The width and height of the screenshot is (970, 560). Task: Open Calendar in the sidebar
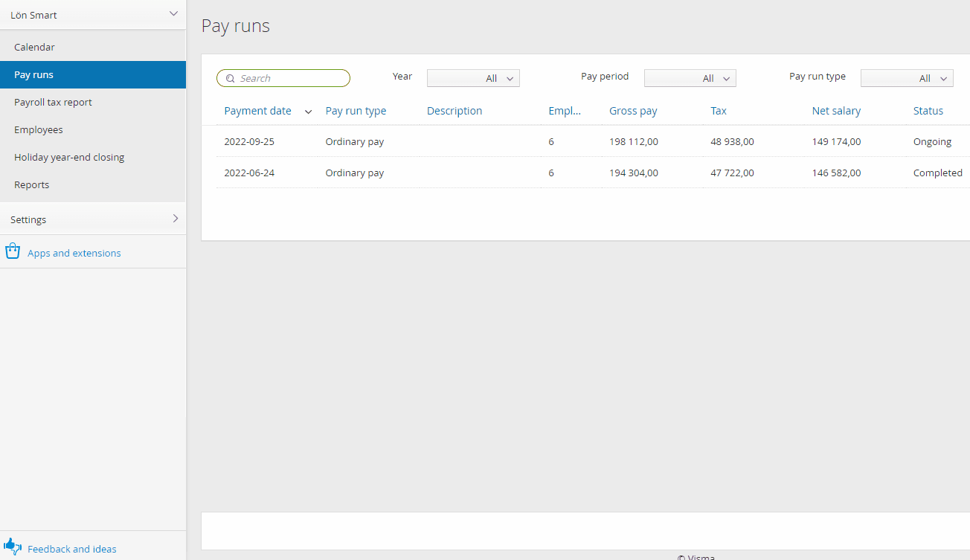click(x=34, y=47)
